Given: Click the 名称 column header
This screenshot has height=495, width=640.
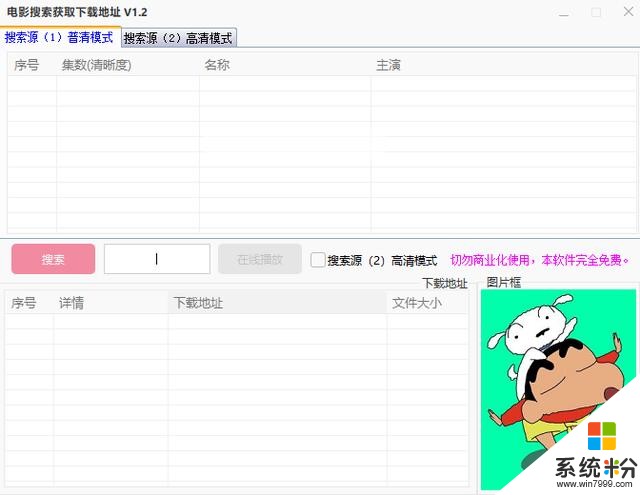Looking at the screenshot, I should (285, 65).
